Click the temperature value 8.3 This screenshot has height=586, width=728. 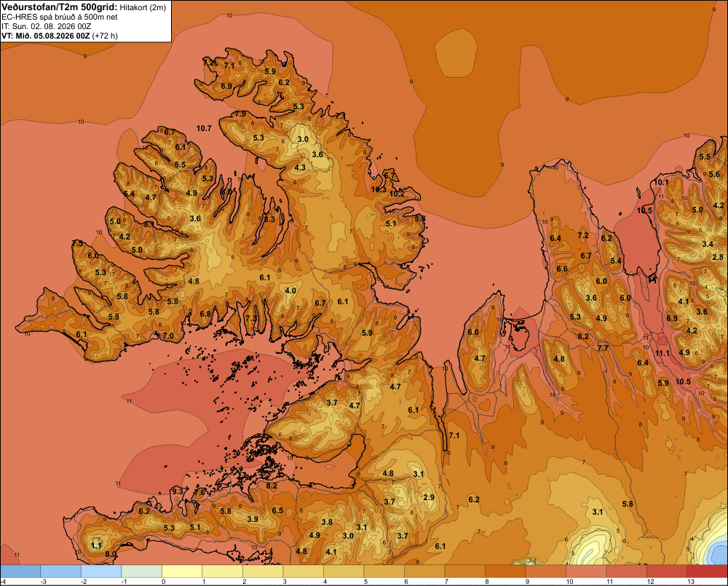pyautogui.click(x=269, y=219)
